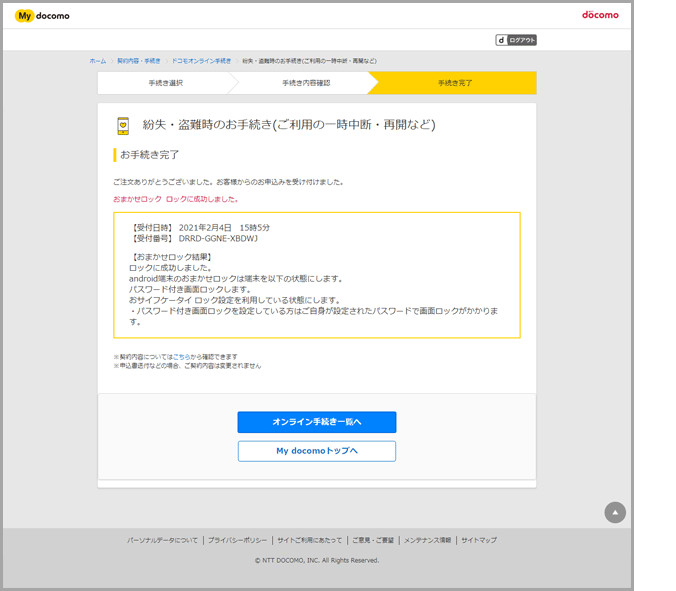Screen dimensions: 676x591
Task: Click the red おまかせロック success message
Action: 176,199
